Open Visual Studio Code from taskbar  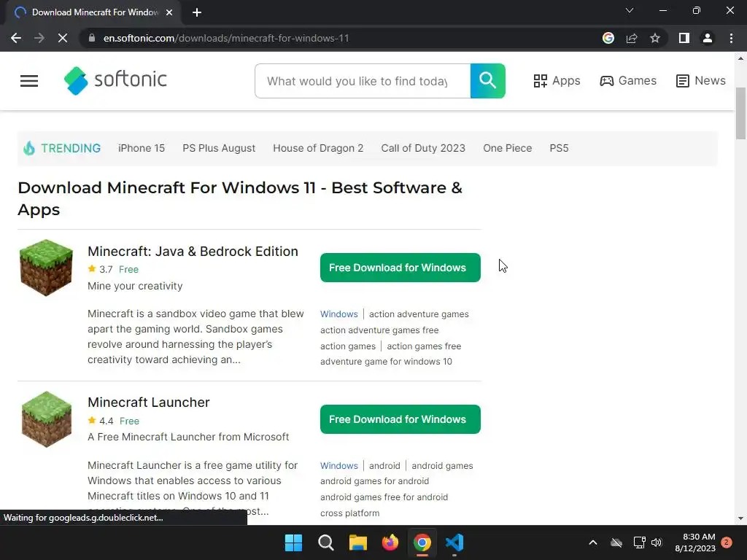point(454,542)
